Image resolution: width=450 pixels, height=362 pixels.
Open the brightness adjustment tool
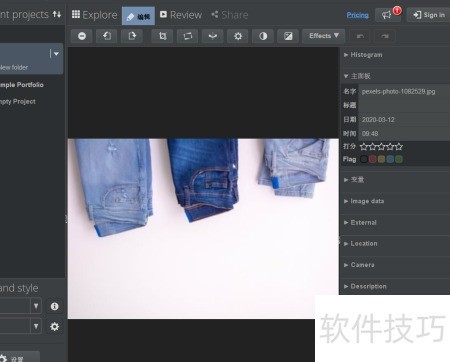(238, 36)
